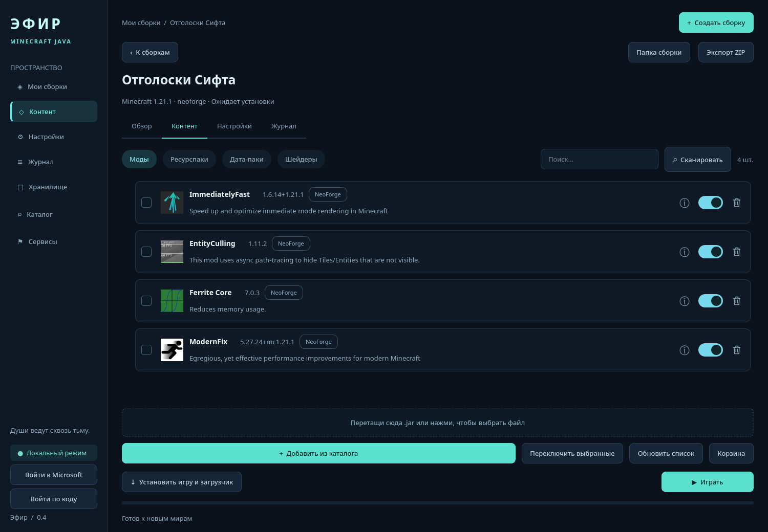Go back via К сборкам button
The image size is (768, 532).
click(150, 52)
